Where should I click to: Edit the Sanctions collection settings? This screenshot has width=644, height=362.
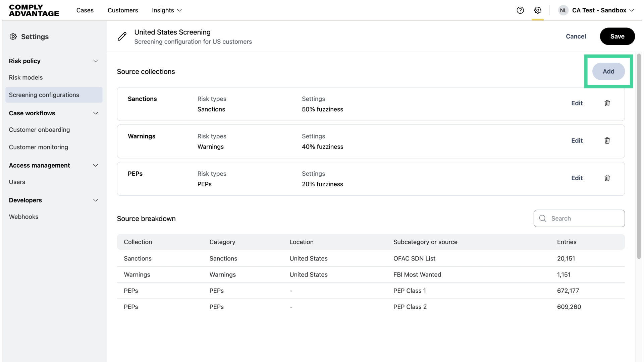pos(577,103)
